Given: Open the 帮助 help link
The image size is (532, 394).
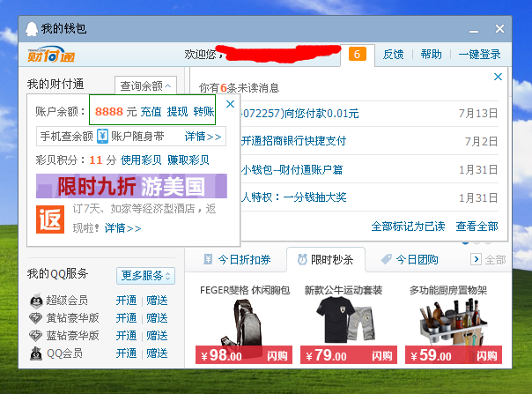Looking at the screenshot, I should [432, 55].
